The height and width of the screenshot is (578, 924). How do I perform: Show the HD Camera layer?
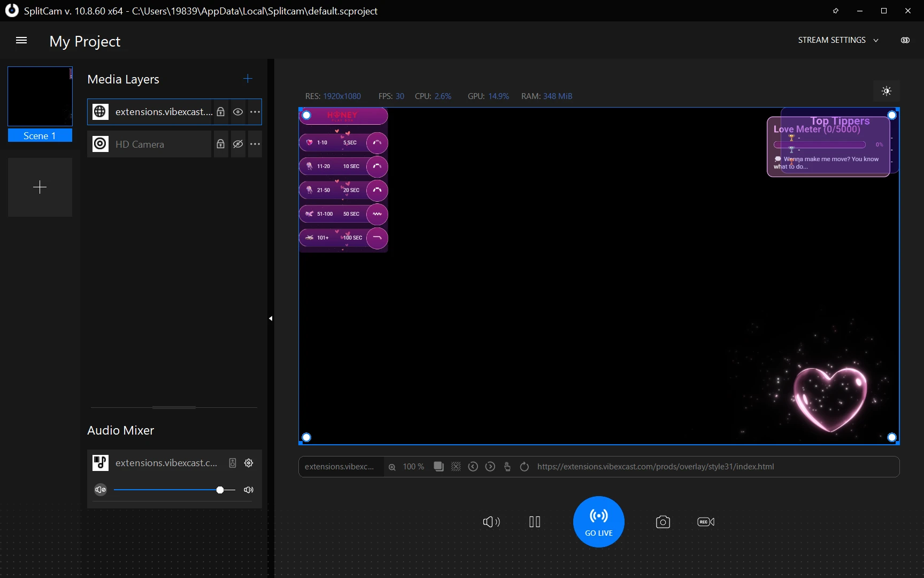[238, 144]
